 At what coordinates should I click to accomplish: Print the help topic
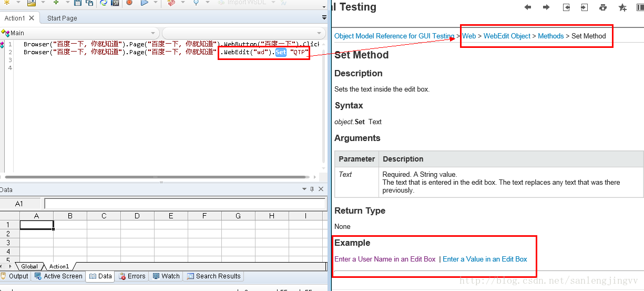(603, 7)
